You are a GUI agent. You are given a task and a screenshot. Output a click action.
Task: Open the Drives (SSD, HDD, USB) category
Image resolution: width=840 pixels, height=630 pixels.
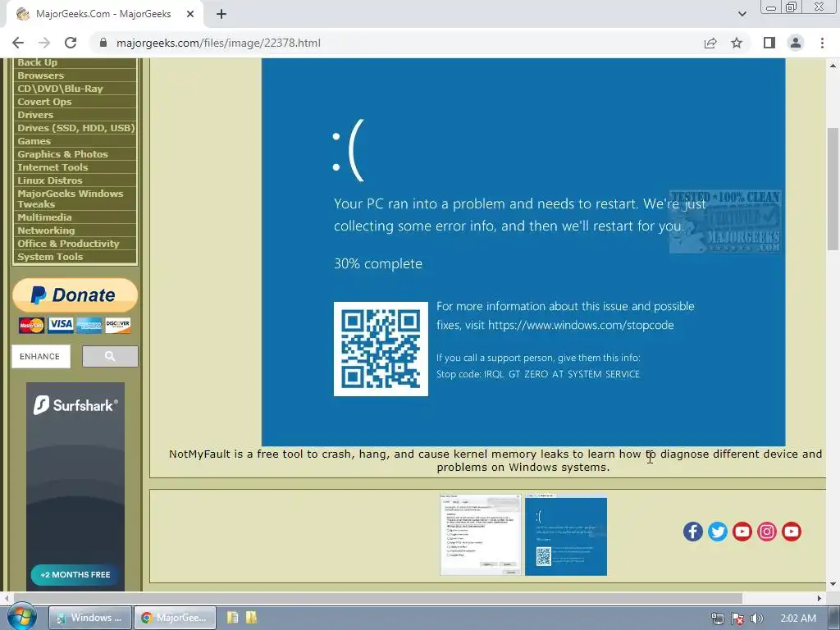[75, 128]
